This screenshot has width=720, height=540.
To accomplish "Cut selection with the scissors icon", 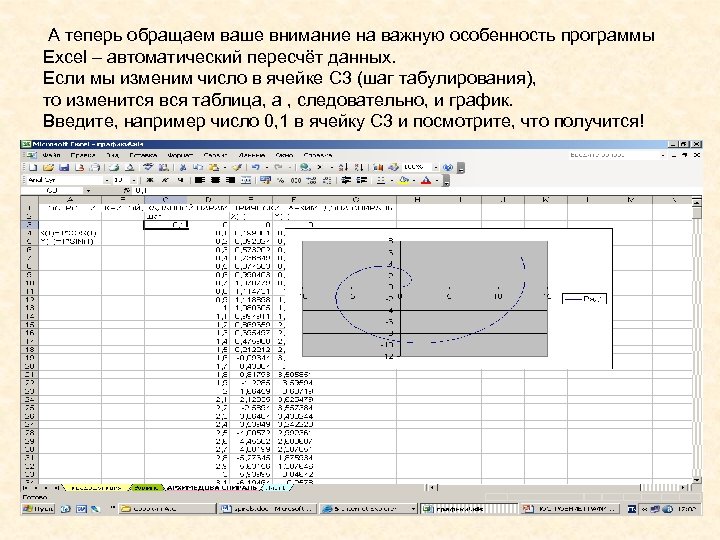I will click(183, 167).
